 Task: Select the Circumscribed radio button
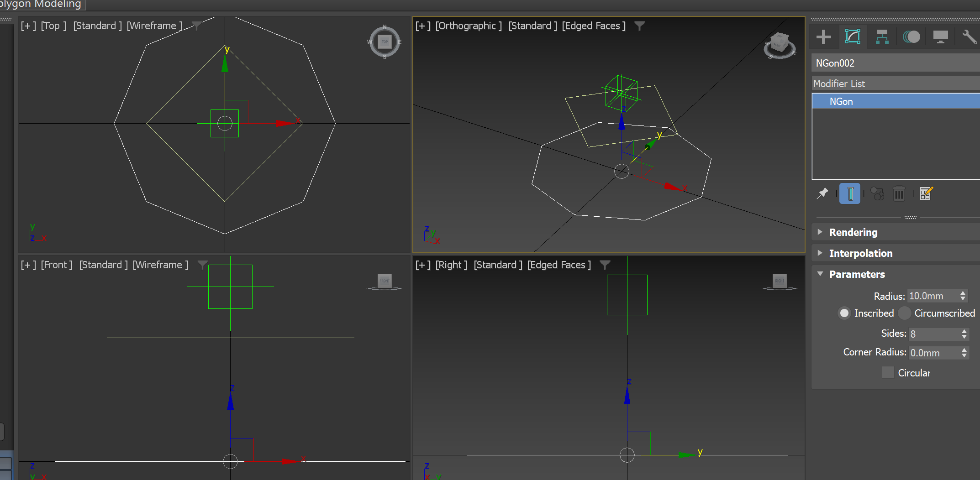pos(905,313)
